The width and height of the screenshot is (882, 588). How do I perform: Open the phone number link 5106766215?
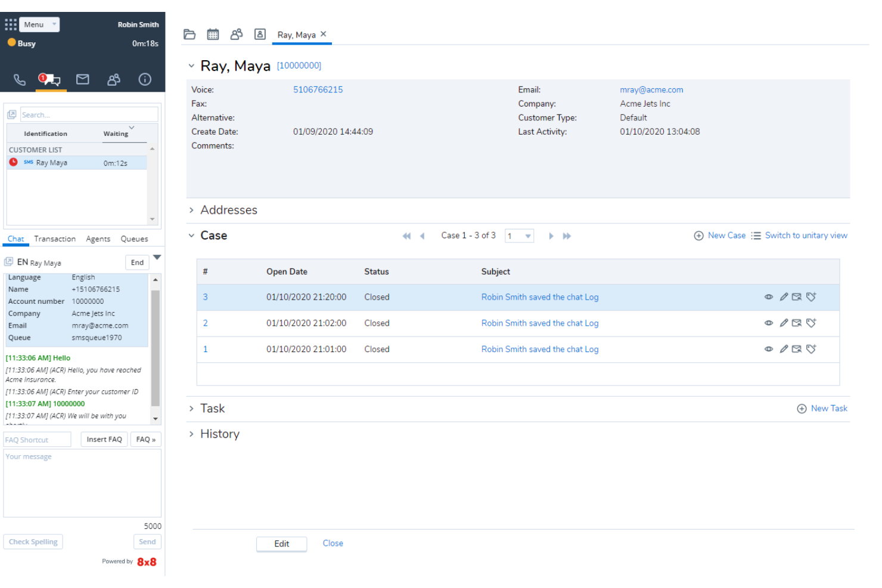point(318,89)
